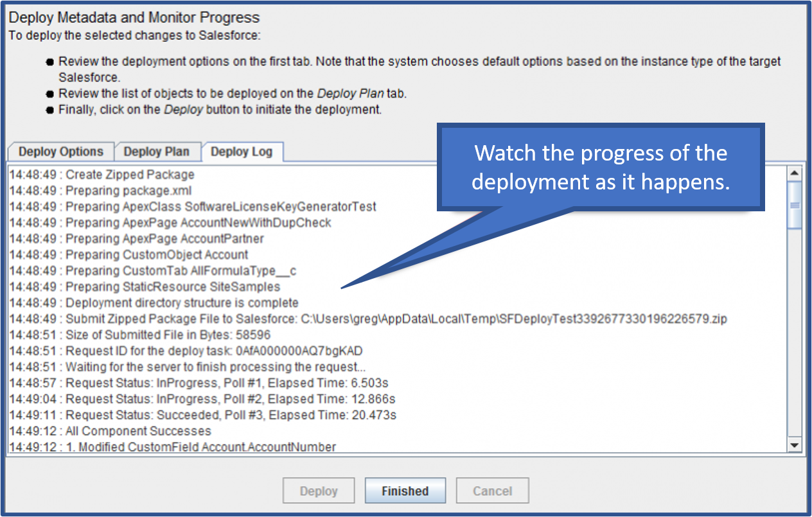The width and height of the screenshot is (812, 517).
Task: Select log line 'Create Zipped Package'
Action: click(x=101, y=175)
